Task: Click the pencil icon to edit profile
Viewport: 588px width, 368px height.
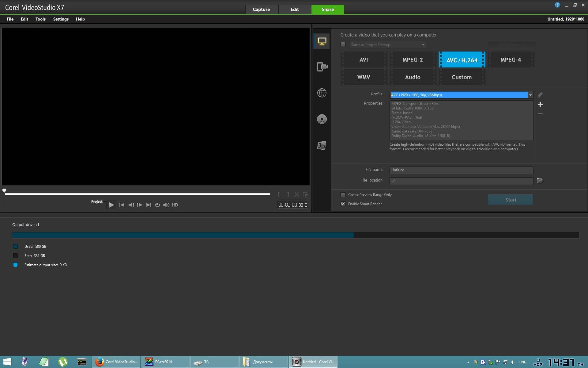Action: tap(540, 95)
